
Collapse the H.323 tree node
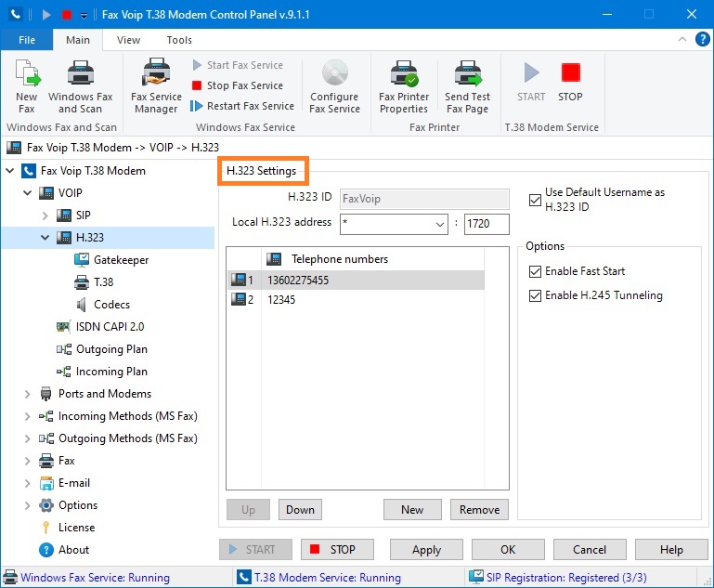45,237
